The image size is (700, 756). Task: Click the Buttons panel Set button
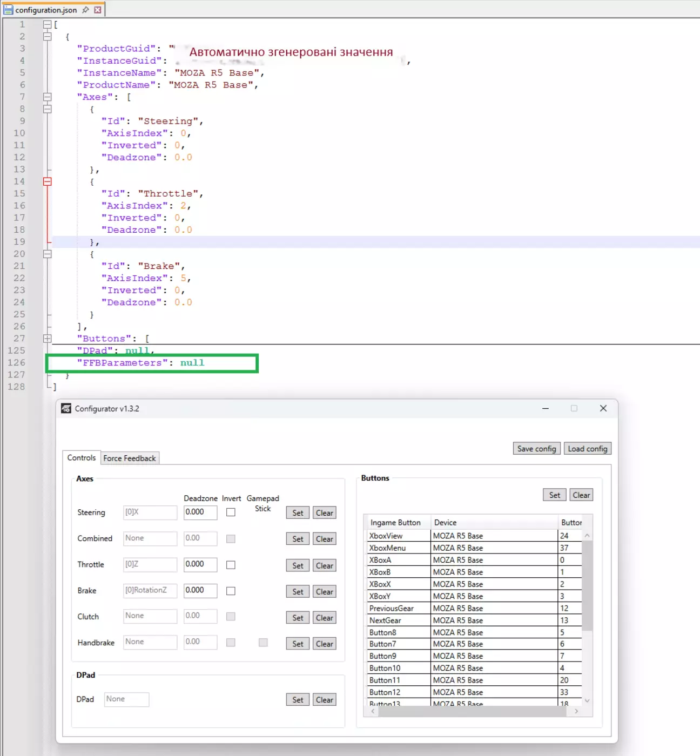click(x=555, y=495)
